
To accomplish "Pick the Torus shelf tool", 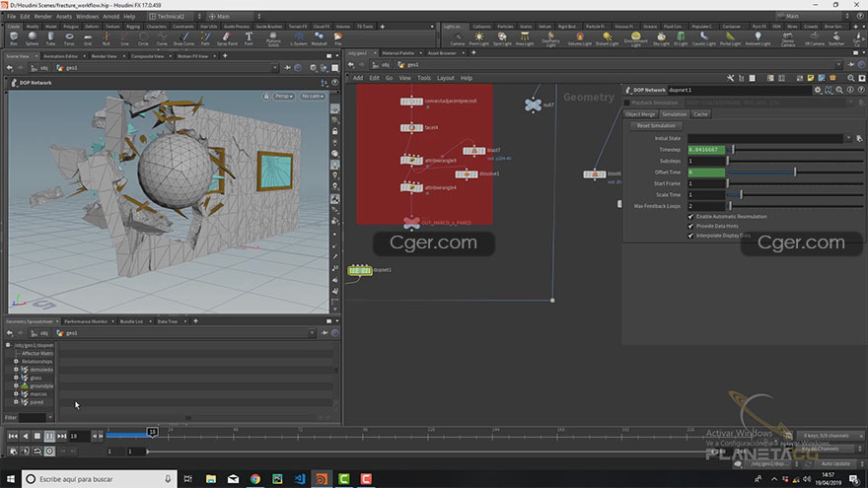I will pos(69,38).
